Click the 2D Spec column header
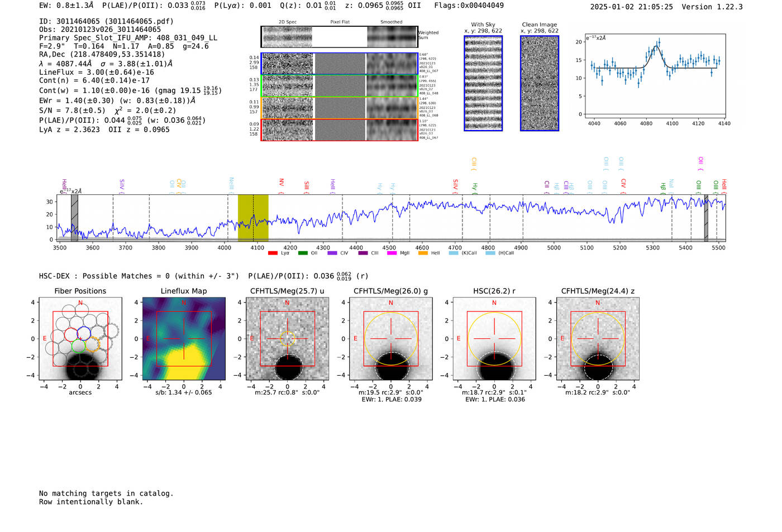The width and height of the screenshot is (782, 532). pyautogui.click(x=288, y=22)
